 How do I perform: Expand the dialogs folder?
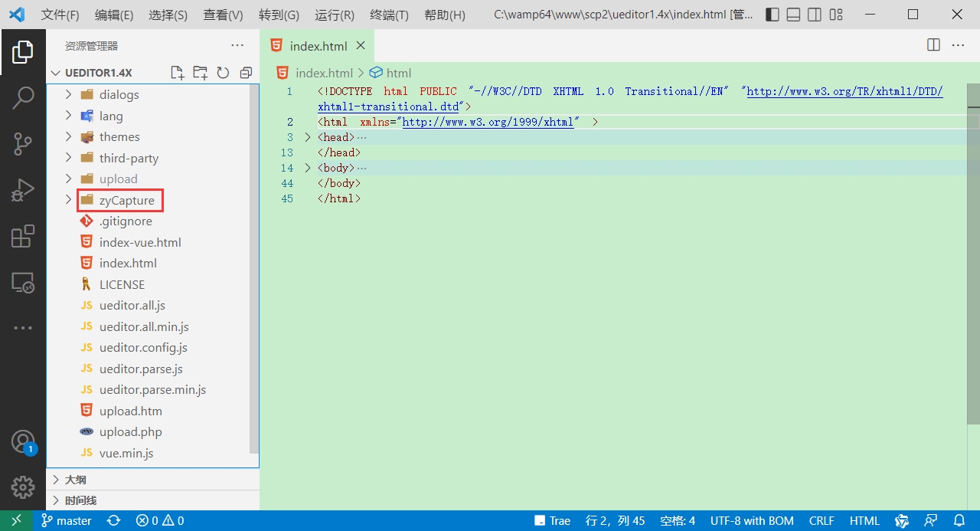tap(68, 94)
